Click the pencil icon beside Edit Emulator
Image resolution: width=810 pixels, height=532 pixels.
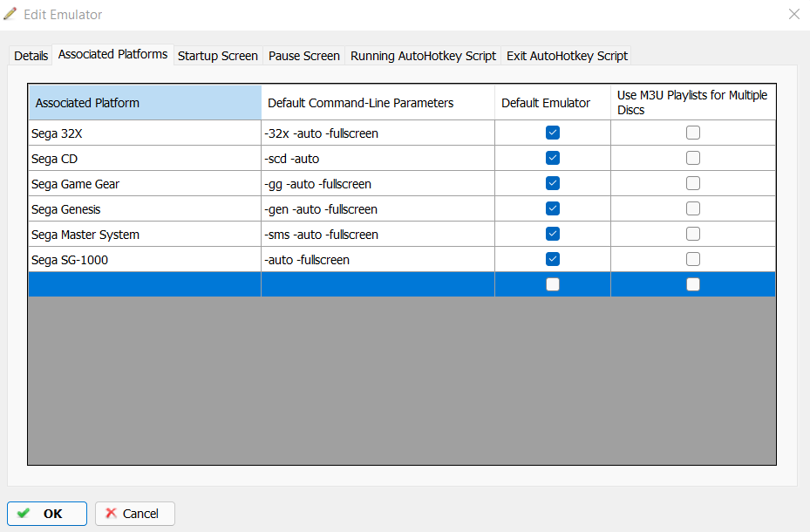10,14
